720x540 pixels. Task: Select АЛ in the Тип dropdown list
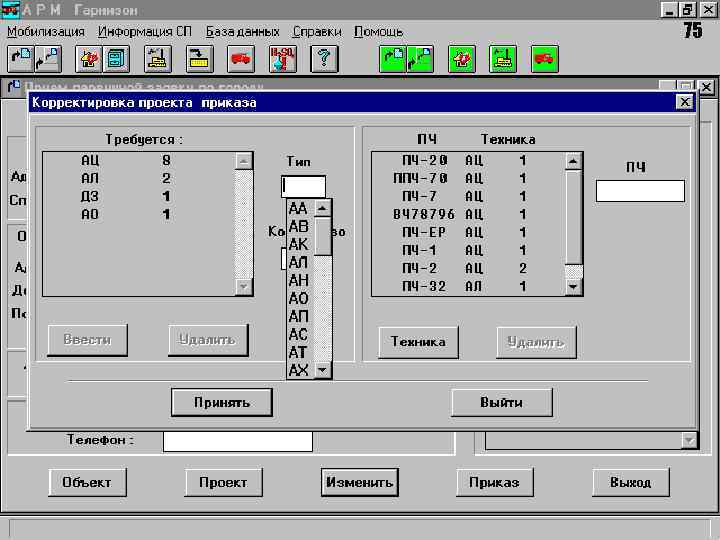point(301,262)
